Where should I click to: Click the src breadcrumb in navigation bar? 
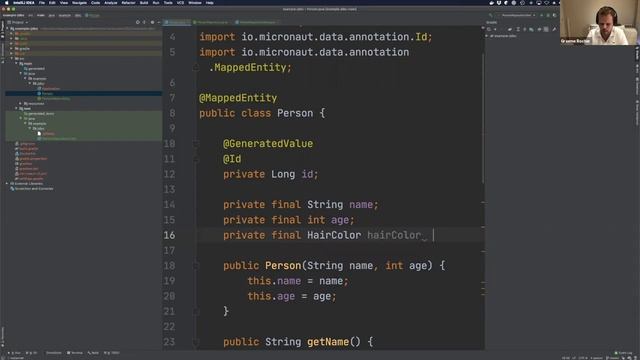pos(31,15)
